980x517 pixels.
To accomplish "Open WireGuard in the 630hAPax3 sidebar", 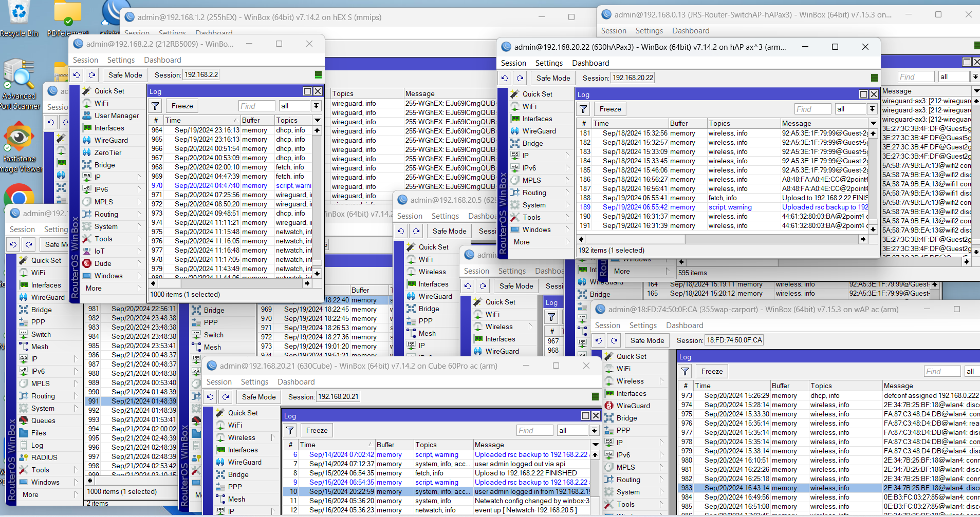I will point(539,131).
